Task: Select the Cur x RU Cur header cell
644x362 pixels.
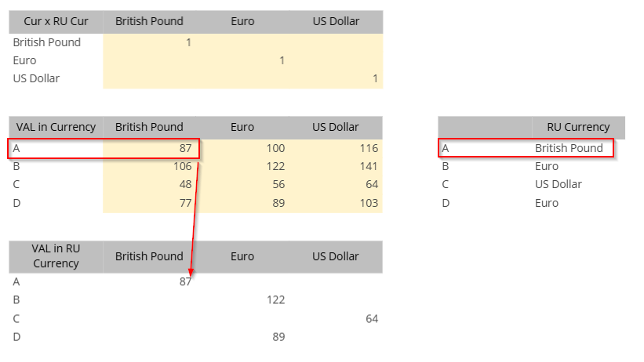Action: click(x=56, y=22)
